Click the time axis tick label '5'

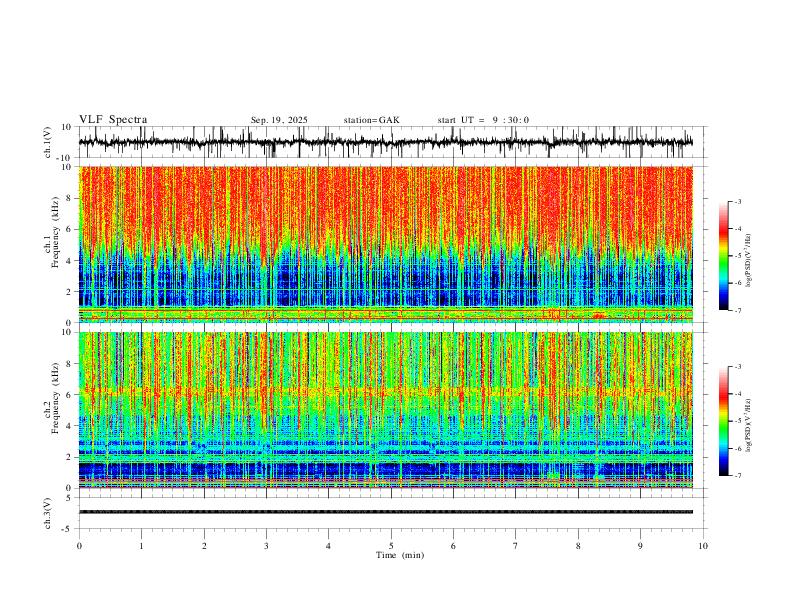391,546
